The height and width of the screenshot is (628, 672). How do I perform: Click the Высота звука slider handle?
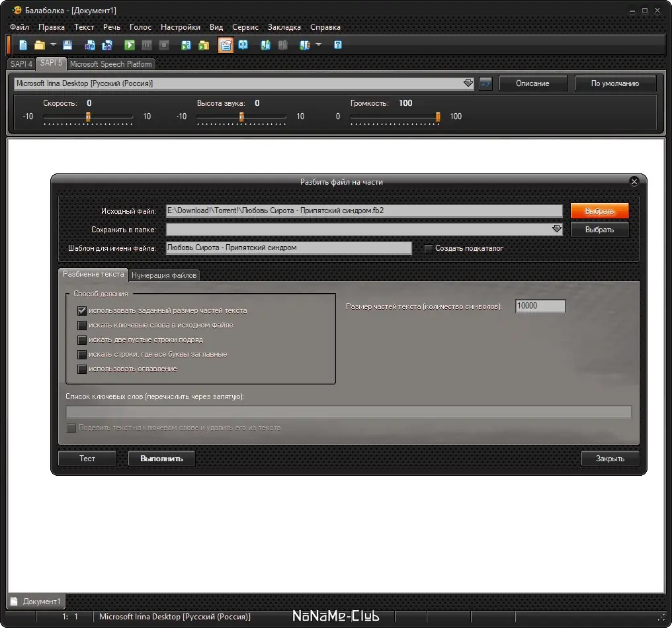pos(241,117)
